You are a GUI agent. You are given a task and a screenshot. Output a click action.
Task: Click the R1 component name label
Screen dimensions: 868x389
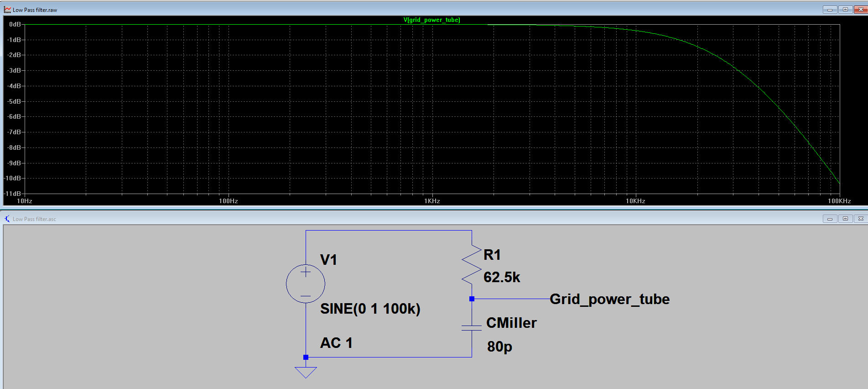click(492, 255)
